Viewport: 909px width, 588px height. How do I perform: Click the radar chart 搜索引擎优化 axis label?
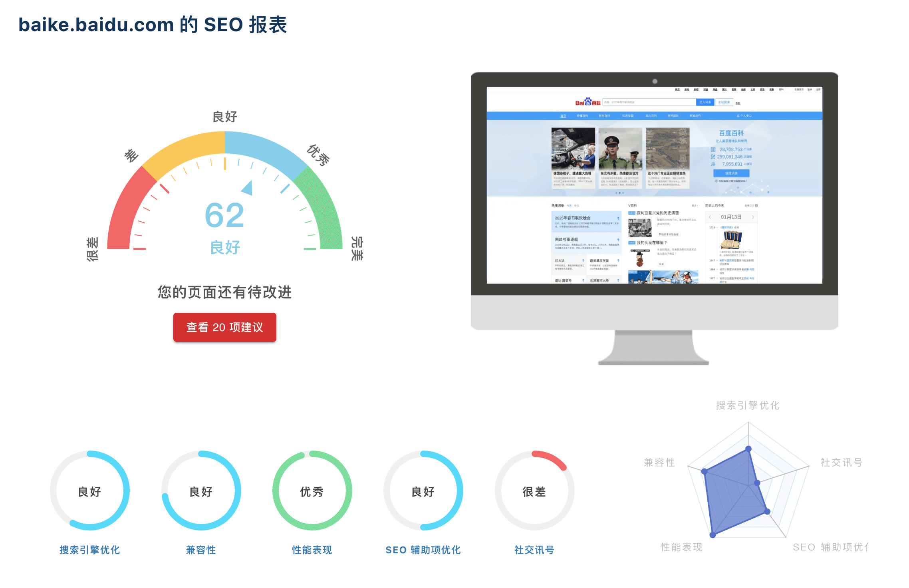[x=748, y=405]
